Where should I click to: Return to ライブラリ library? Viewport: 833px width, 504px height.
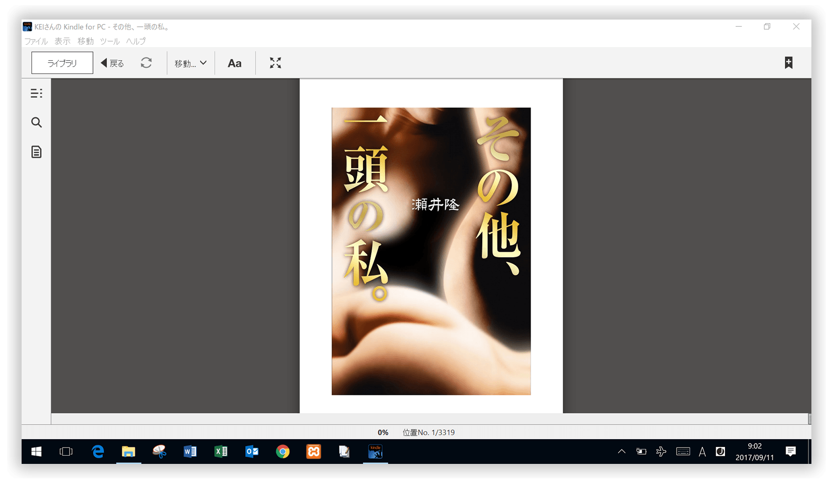[x=62, y=63]
